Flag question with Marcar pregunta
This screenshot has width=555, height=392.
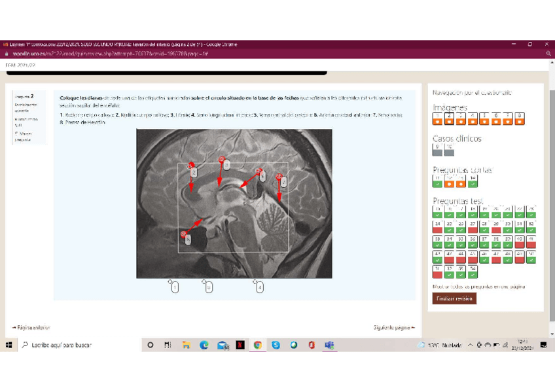click(x=23, y=137)
